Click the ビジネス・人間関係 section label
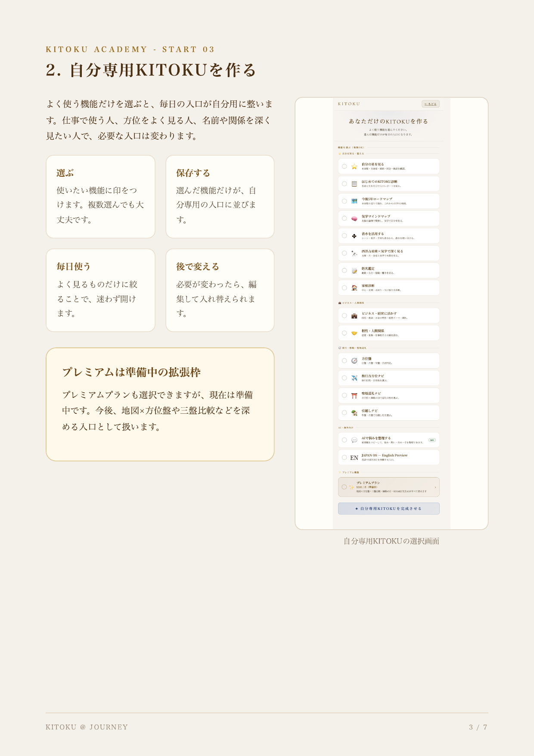The image size is (534, 756). (351, 303)
